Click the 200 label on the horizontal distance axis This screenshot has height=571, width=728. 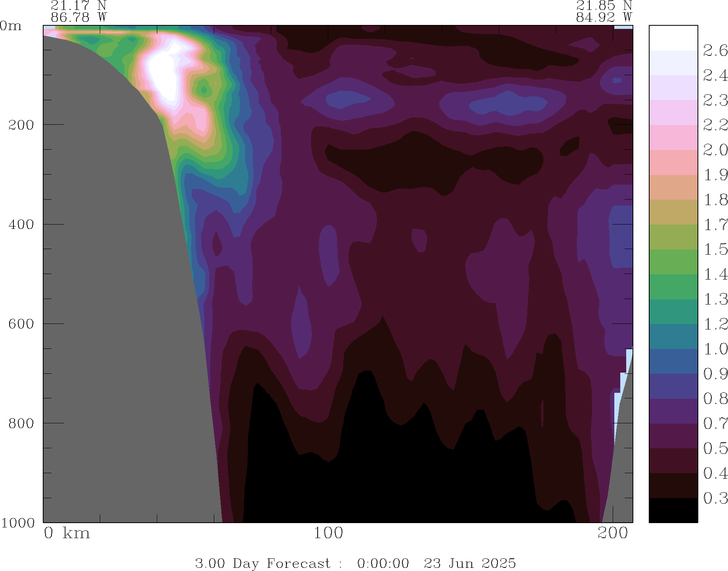[613, 533]
